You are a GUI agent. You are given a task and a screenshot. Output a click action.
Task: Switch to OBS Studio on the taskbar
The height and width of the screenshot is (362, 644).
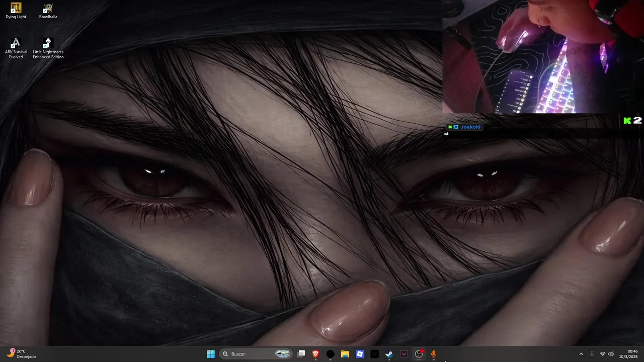coord(419,354)
